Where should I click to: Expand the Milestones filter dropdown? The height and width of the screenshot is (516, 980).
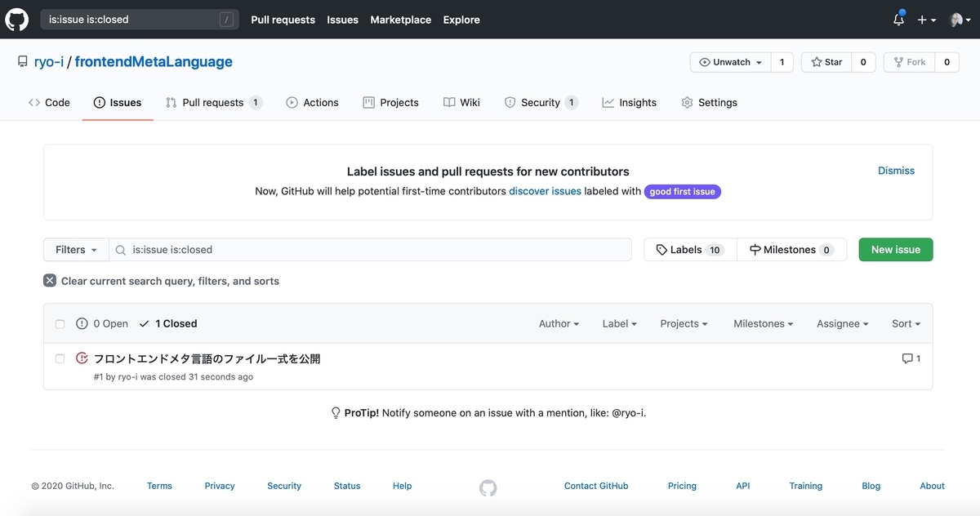click(764, 324)
